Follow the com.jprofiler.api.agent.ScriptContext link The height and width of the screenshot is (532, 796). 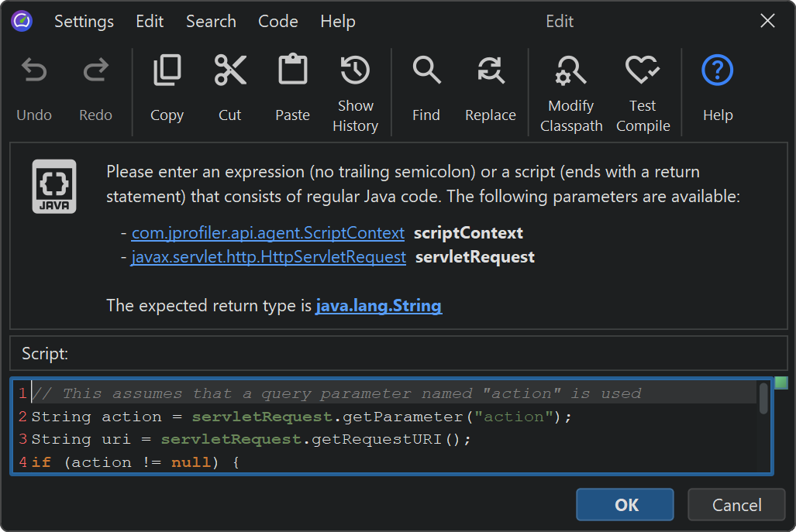click(268, 233)
